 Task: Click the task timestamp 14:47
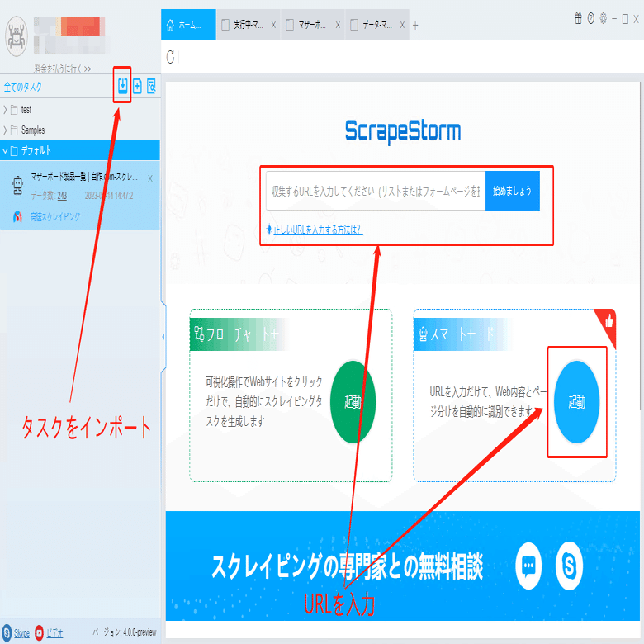click(109, 196)
